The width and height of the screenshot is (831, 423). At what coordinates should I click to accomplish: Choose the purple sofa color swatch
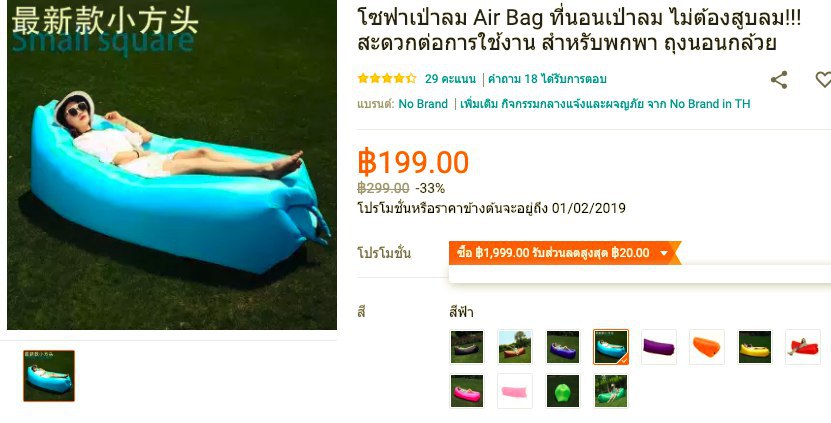[659, 347]
